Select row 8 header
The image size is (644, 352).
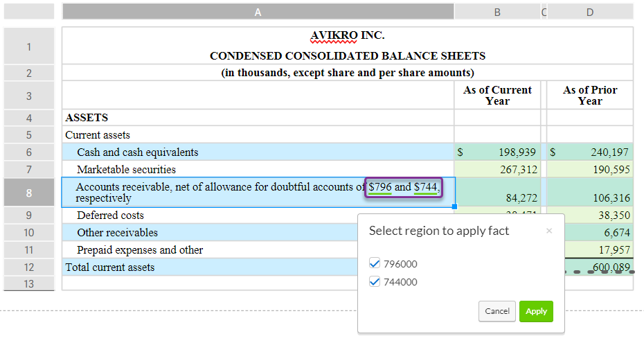(29, 193)
